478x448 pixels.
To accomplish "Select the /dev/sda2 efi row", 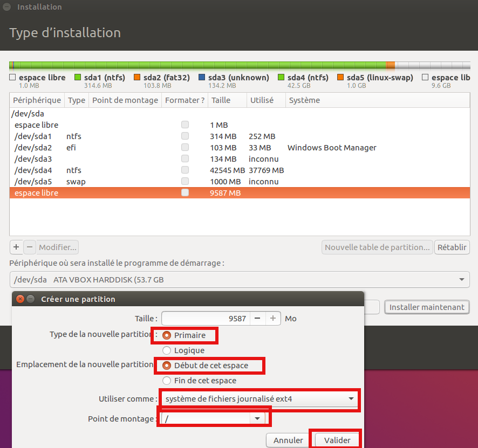I will [240, 147].
